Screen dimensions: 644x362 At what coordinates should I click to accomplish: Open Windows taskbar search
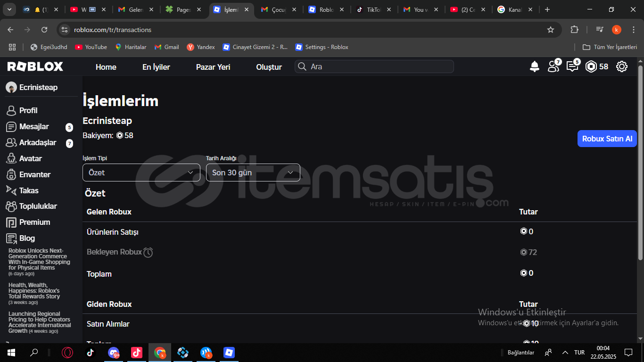coord(34,353)
